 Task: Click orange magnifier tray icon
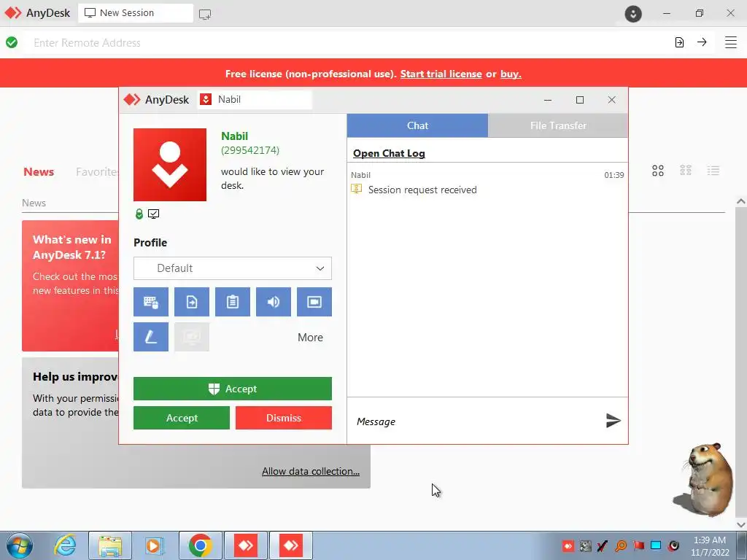pyautogui.click(x=621, y=545)
